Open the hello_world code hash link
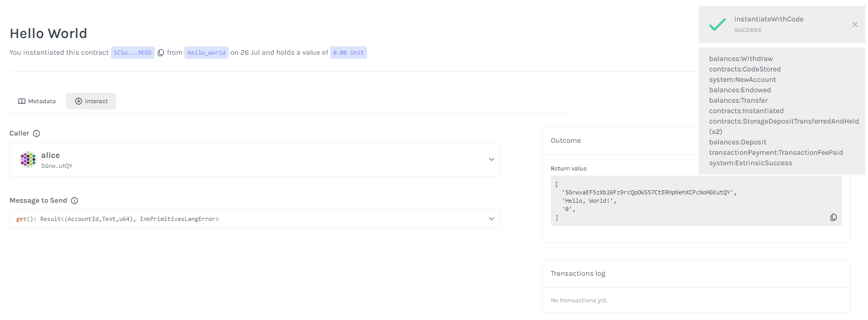 point(206,53)
